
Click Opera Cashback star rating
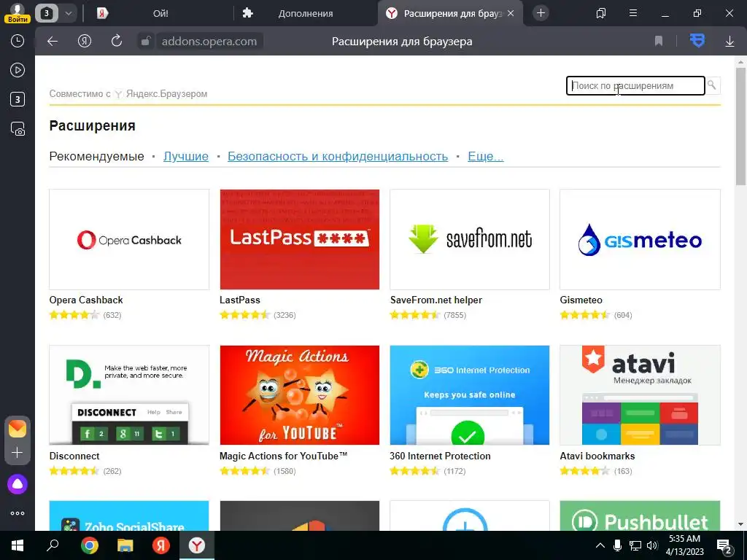coord(74,315)
